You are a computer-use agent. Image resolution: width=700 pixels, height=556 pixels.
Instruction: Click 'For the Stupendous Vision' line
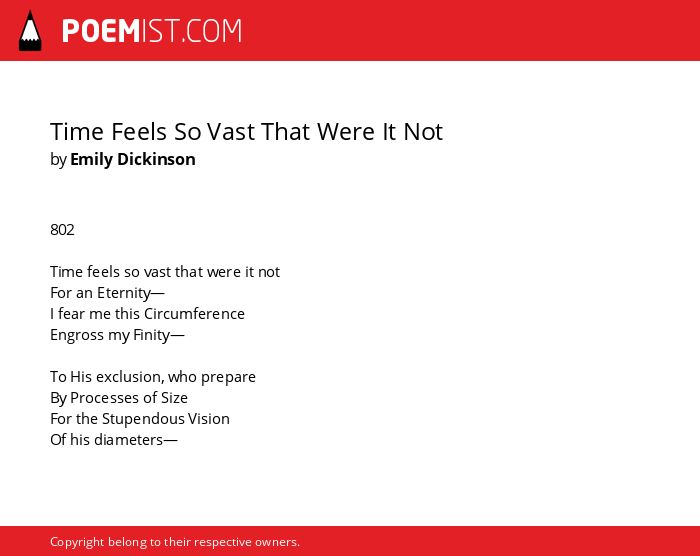(x=140, y=419)
